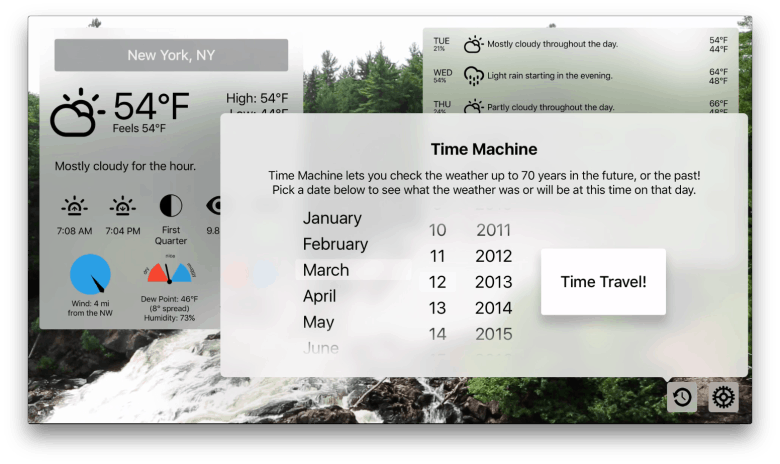Click the First Quarter moon phase icon

[171, 206]
